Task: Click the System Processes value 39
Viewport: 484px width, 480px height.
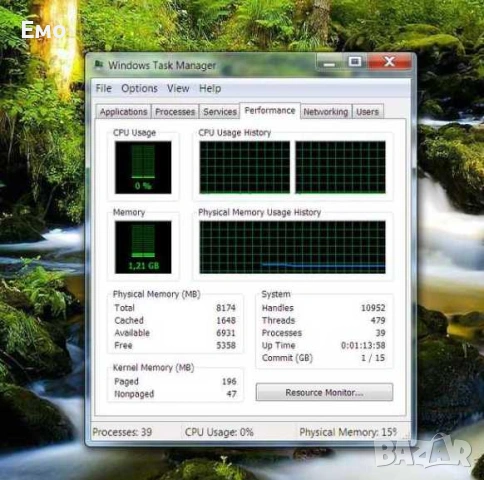Action: click(380, 333)
